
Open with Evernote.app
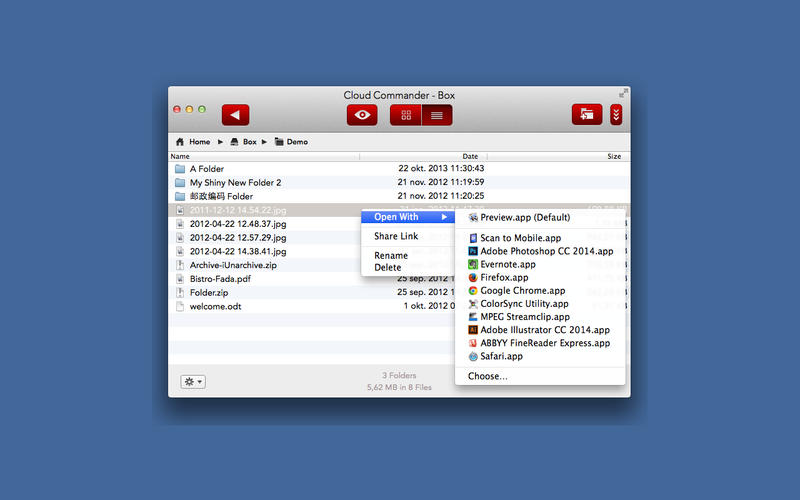coord(507,264)
